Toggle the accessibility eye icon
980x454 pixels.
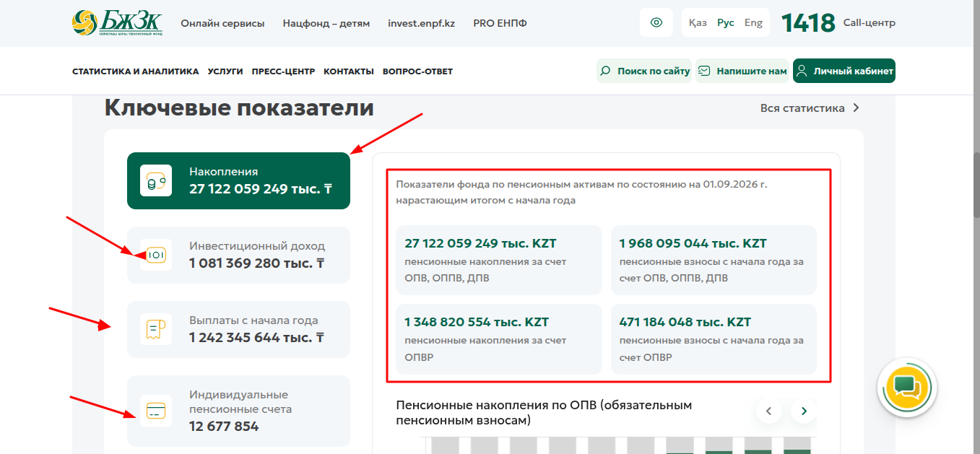click(x=656, y=22)
